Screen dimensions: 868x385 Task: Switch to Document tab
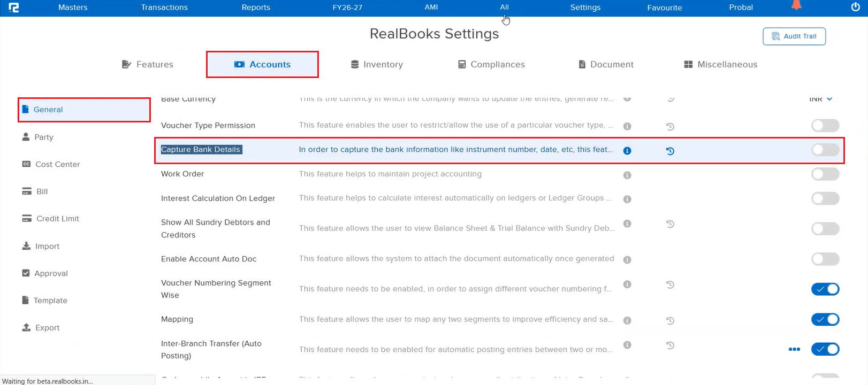(606, 65)
